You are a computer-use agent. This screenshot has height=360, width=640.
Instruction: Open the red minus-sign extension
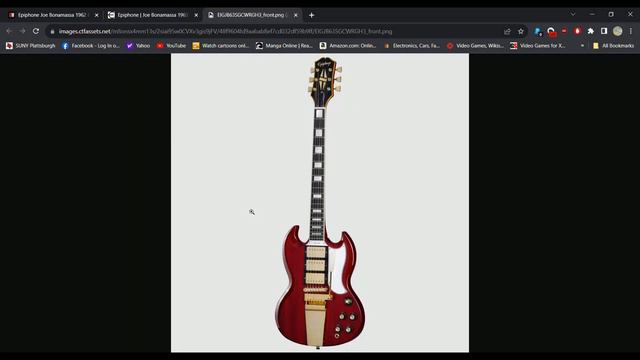click(564, 31)
